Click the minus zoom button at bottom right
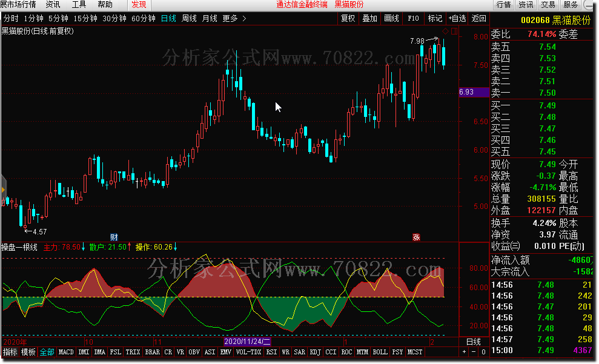This screenshot has height=364, width=599. point(474,352)
